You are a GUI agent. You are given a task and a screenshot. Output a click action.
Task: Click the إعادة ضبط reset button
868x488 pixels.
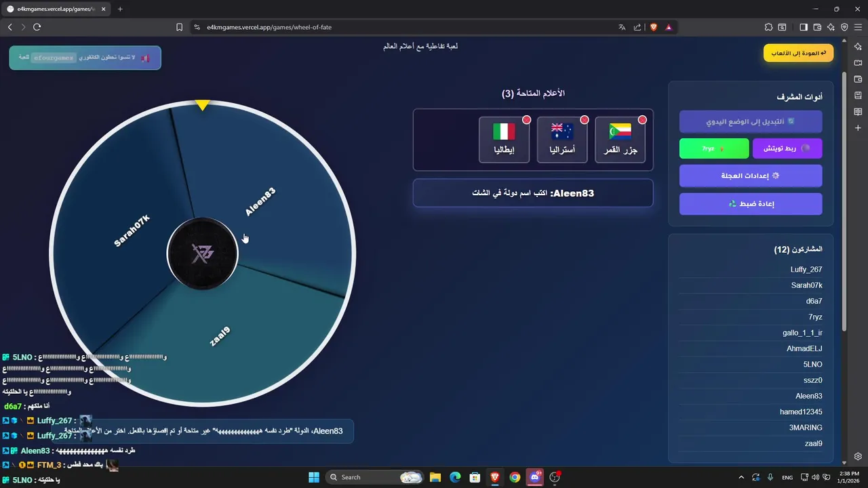751,203
